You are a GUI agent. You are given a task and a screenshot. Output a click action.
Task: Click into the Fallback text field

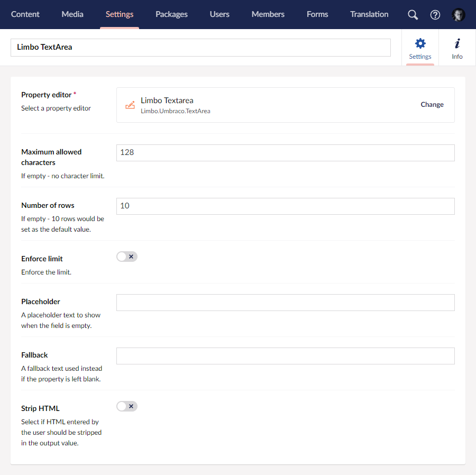coord(286,355)
